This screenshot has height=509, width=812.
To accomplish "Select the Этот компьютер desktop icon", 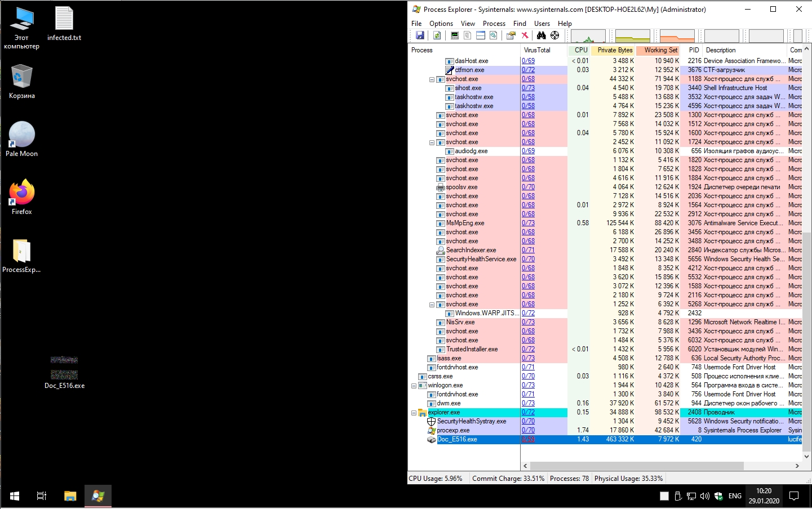I will point(21,28).
